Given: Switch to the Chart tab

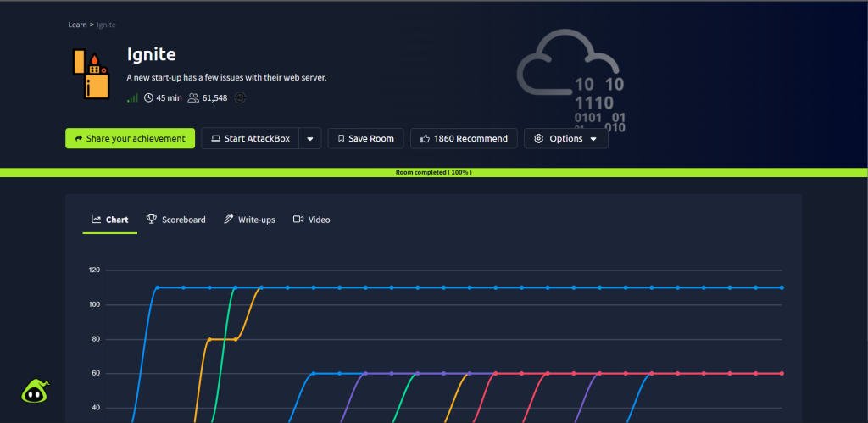Looking at the screenshot, I should click(110, 220).
